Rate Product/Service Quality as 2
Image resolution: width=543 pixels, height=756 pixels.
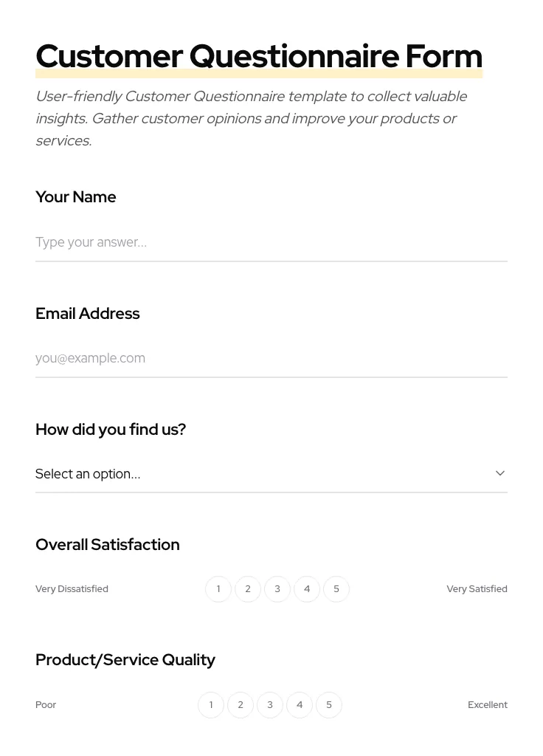[x=241, y=704]
